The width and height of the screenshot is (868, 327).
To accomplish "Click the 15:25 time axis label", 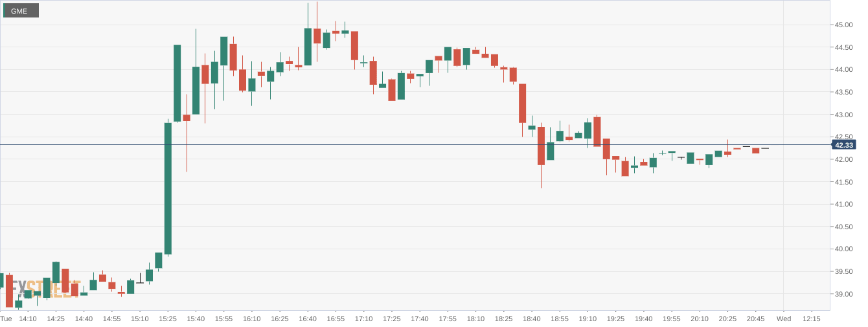I will [x=168, y=319].
